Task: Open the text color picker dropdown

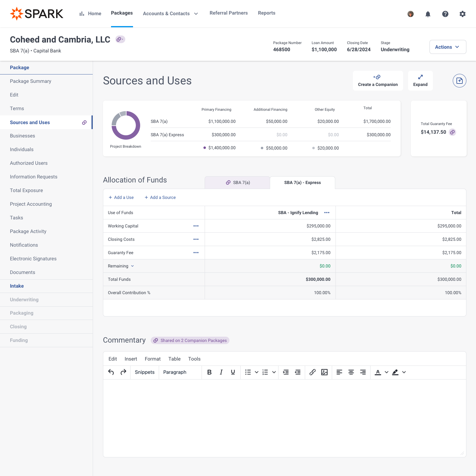Action: point(386,372)
